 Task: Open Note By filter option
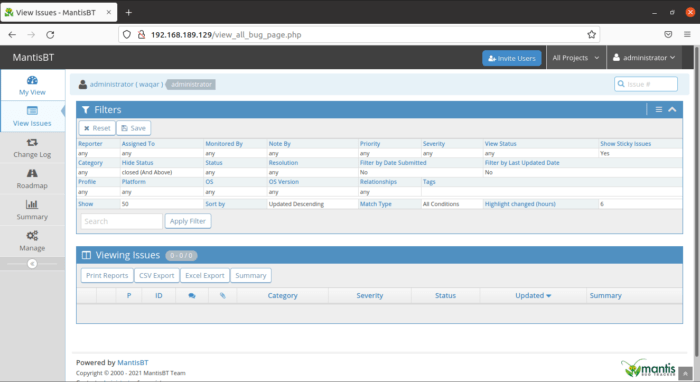[x=280, y=144]
